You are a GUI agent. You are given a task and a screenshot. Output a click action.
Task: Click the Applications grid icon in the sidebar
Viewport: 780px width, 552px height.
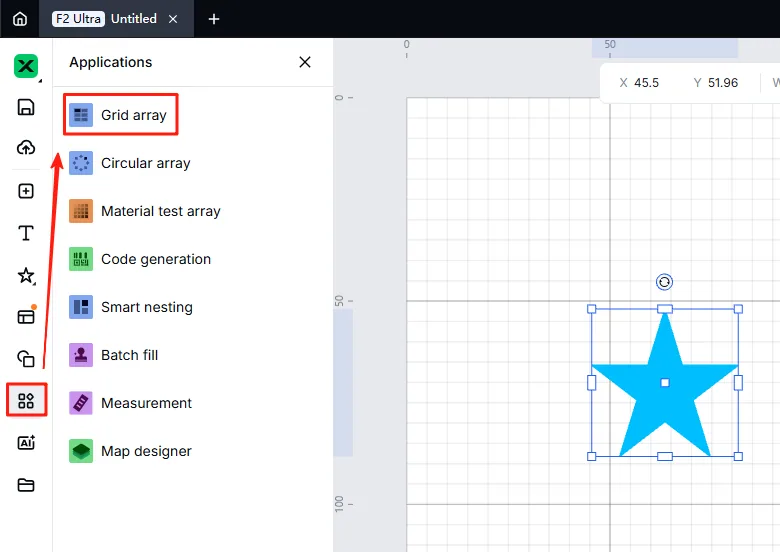tap(26, 400)
